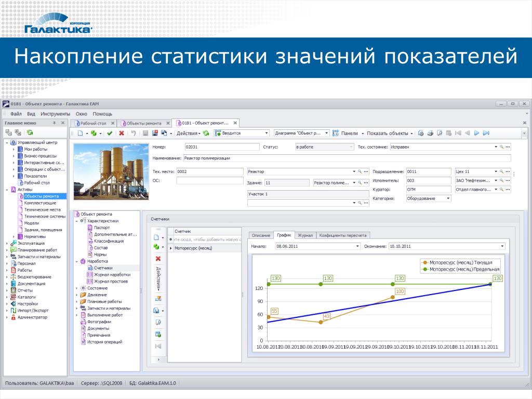
Task: Click the undo arrow icon in the main toolbar
Action: click(x=134, y=134)
